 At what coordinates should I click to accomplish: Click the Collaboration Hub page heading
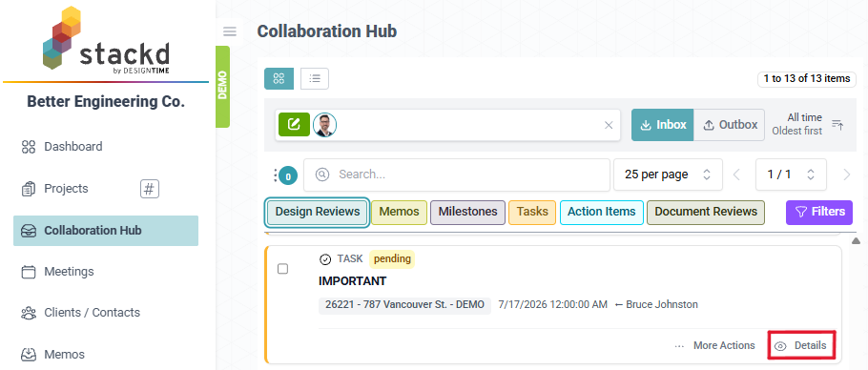(327, 31)
